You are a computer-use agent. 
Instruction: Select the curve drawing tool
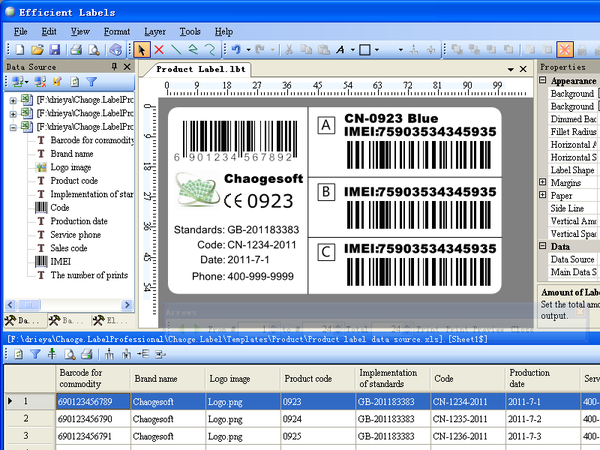(x=210, y=50)
